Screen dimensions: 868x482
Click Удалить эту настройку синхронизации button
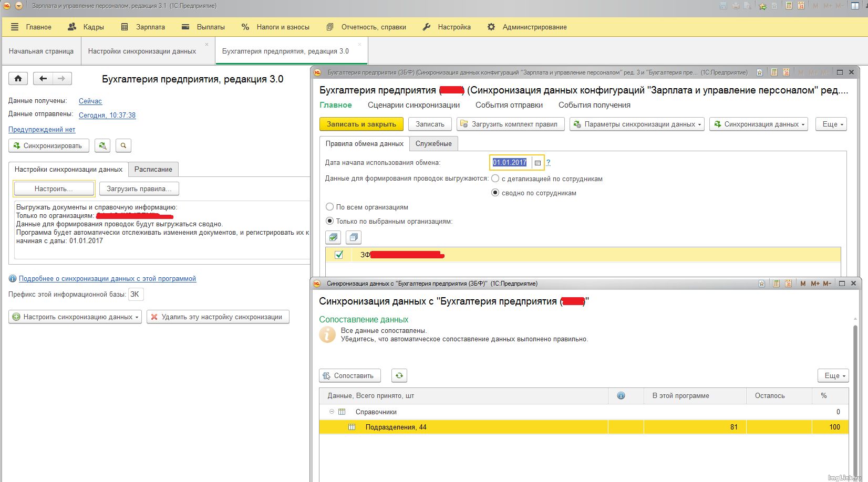pyautogui.click(x=218, y=317)
